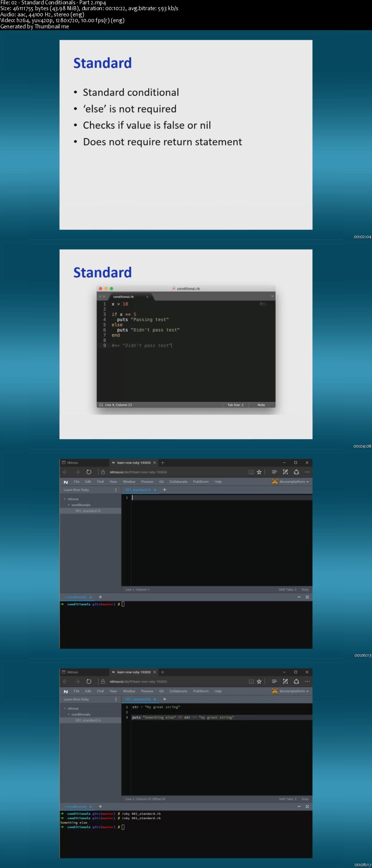Screen dimensions: 372x868
Task: Click Ruby syntax selector in the empty-editor frame
Action: pos(305,589)
